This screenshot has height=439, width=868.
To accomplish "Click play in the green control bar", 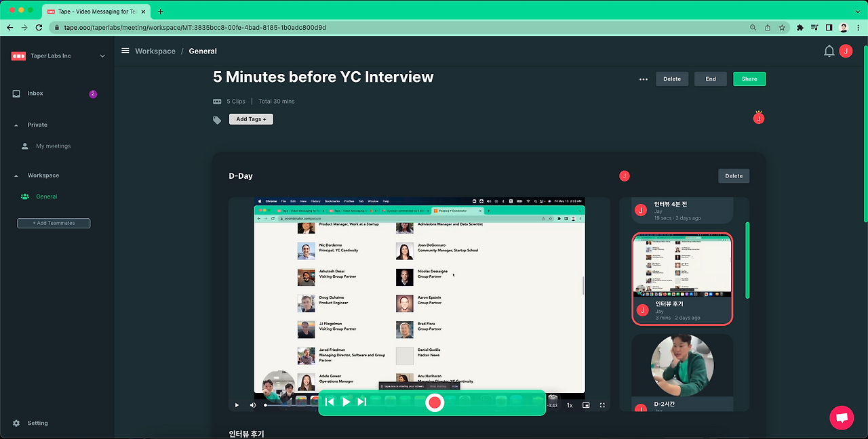I will pos(346,402).
